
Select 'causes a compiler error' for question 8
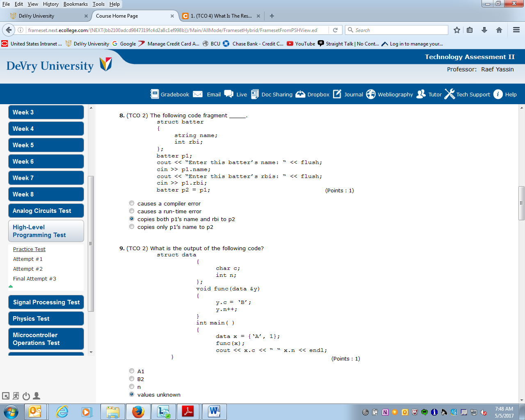coord(132,203)
